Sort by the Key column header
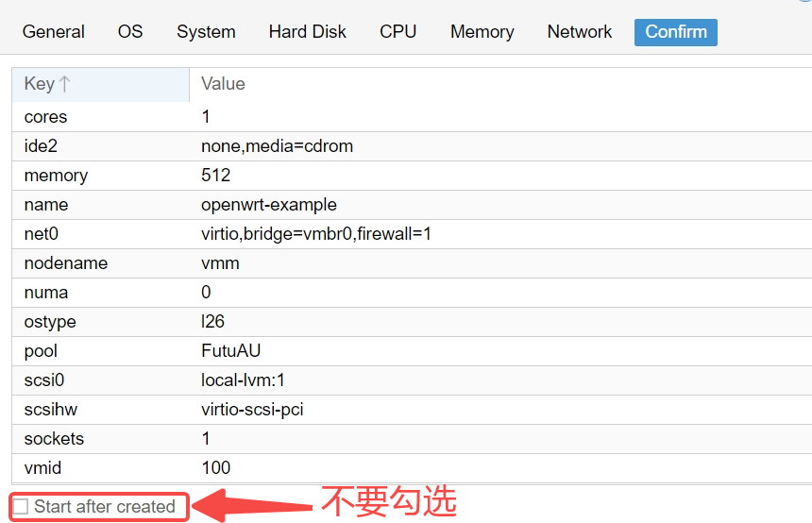Screen dimensions: 812x523 click(100, 84)
